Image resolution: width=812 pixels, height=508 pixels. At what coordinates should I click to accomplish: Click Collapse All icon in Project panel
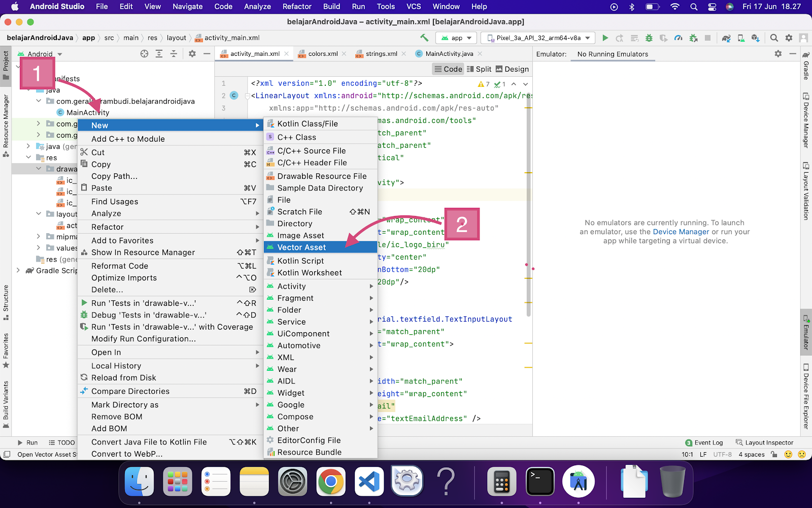point(174,54)
